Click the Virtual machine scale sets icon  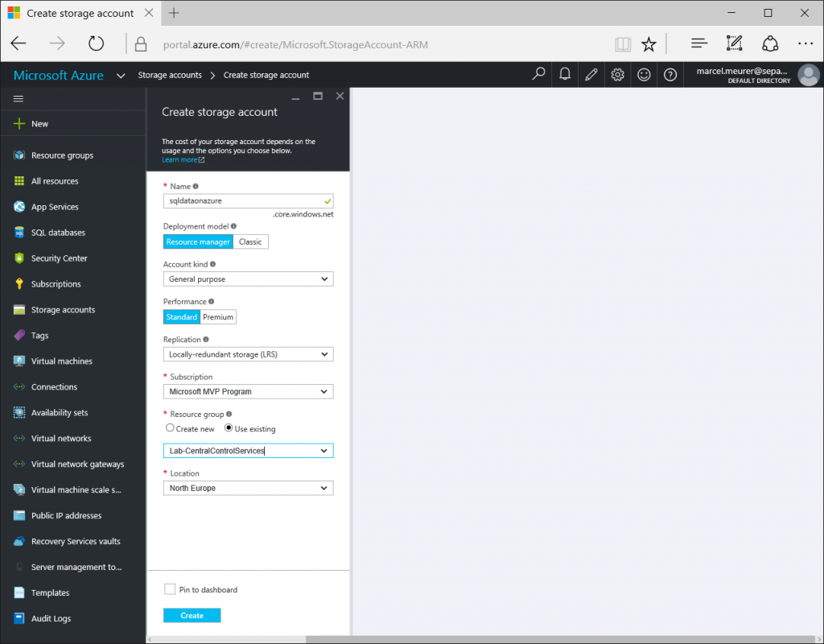pyautogui.click(x=19, y=490)
